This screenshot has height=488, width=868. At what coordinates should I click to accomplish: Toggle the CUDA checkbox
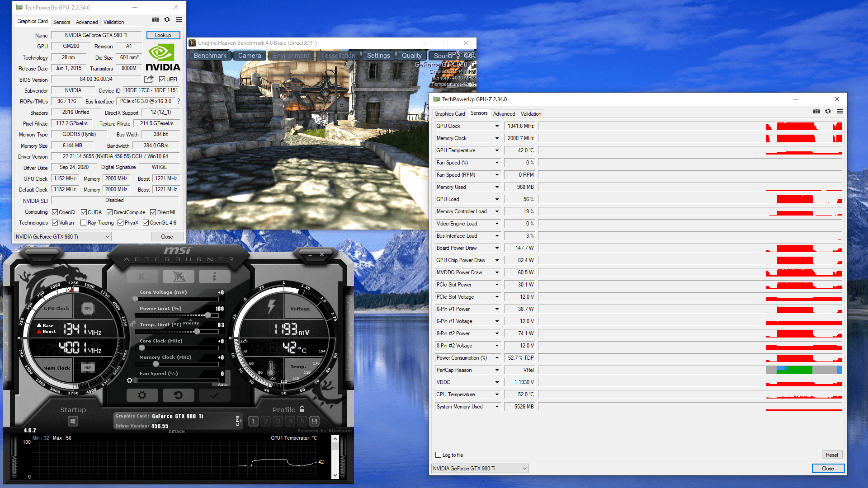pyautogui.click(x=84, y=212)
